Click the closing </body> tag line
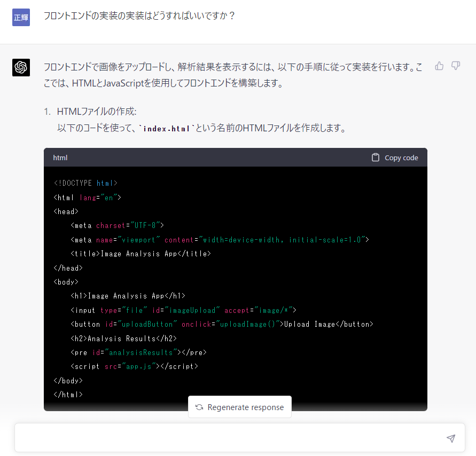 point(68,381)
